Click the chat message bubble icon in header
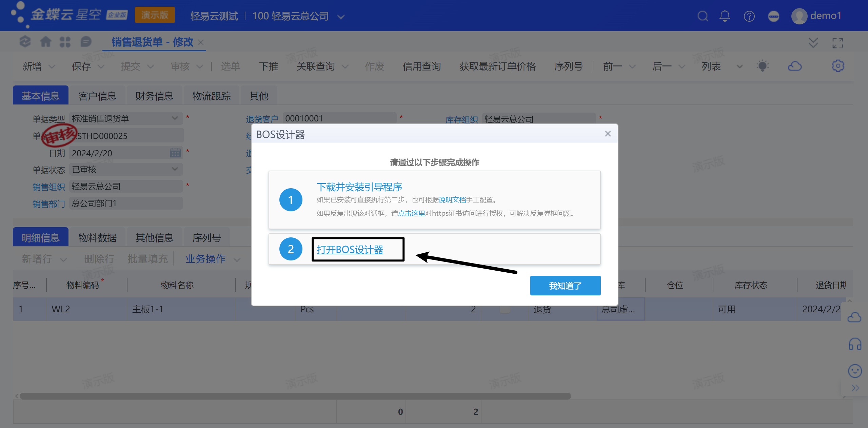 (773, 16)
